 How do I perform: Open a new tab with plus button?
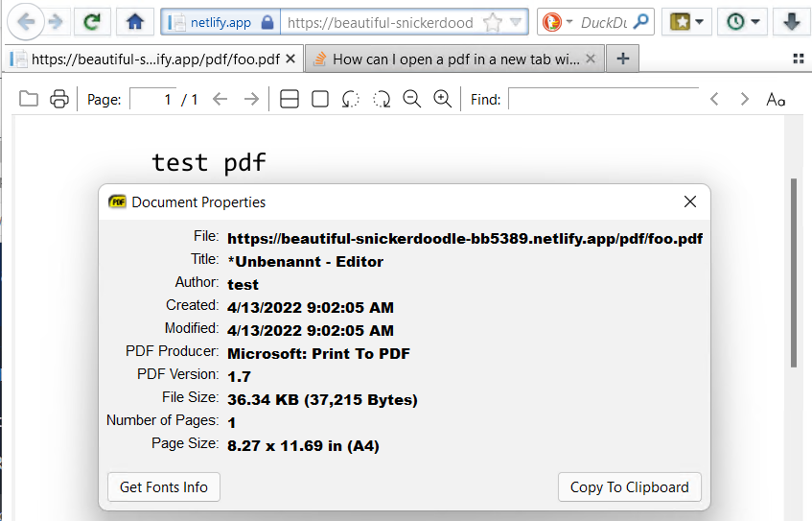point(623,59)
